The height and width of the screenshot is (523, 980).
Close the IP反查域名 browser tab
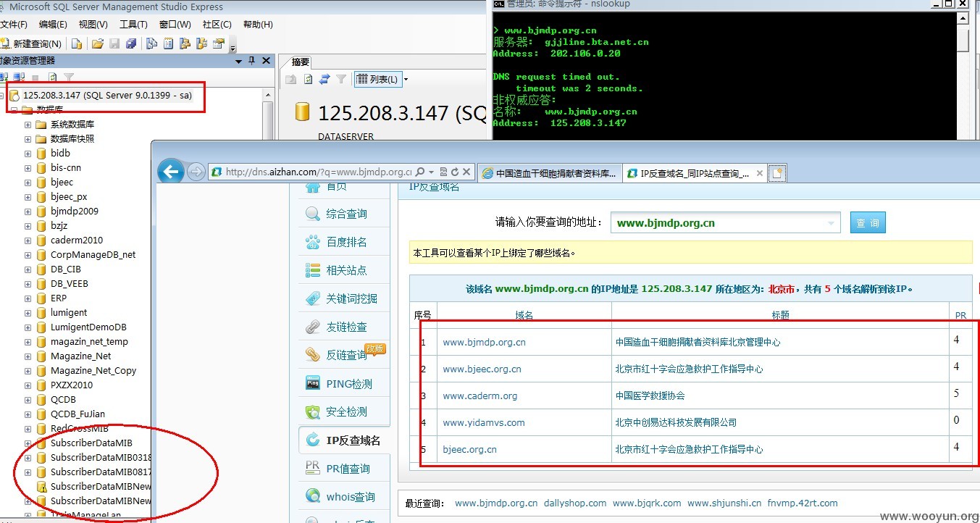click(x=760, y=173)
